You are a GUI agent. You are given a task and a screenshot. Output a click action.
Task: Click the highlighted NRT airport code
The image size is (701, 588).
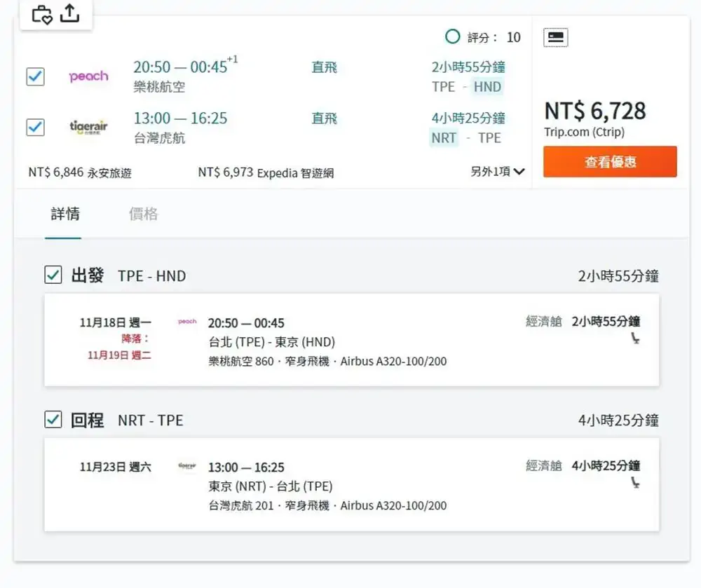click(x=444, y=138)
